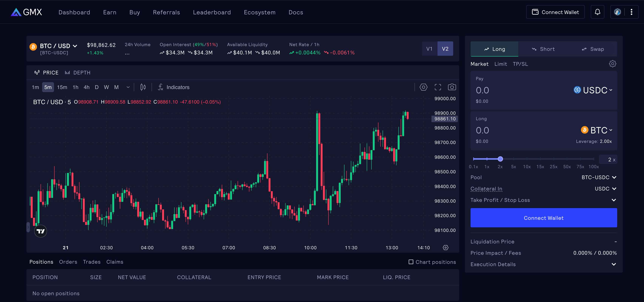
Task: Open chart settings hexagon icon
Action: point(423,87)
